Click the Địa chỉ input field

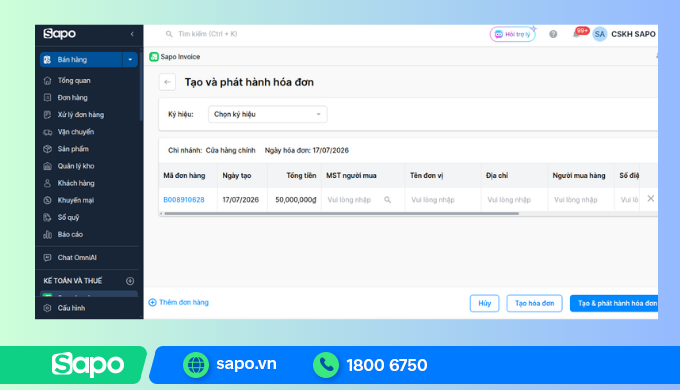514,200
